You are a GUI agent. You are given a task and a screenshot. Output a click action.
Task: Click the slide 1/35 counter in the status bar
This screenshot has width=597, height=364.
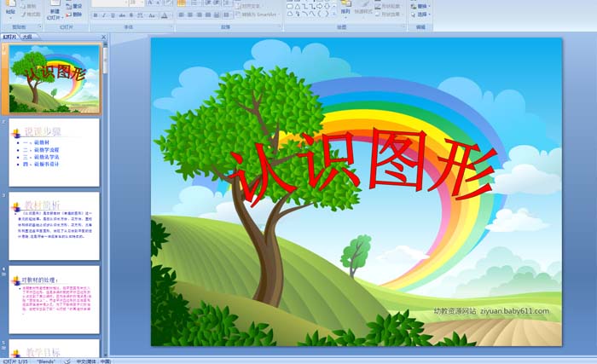(15, 361)
